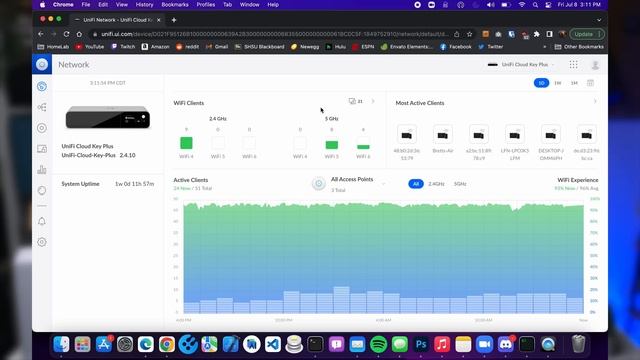Open the Client Devices icon in sidebar
This screenshot has height=360, width=640.
pyautogui.click(x=42, y=149)
